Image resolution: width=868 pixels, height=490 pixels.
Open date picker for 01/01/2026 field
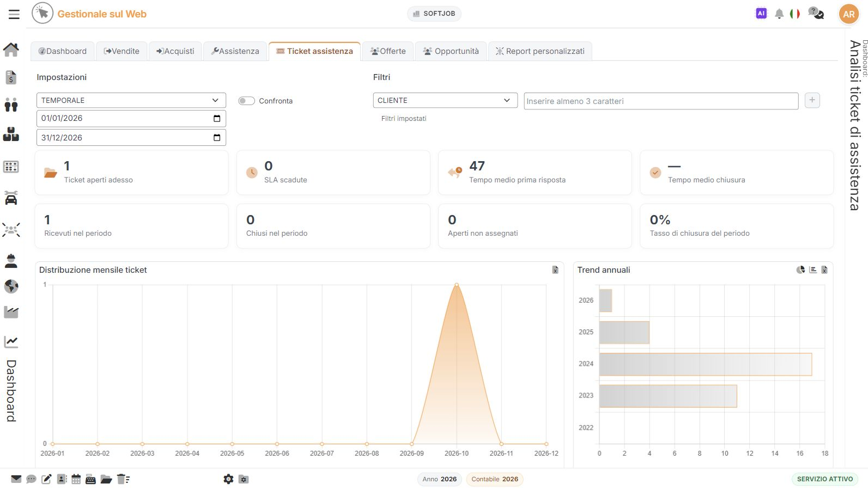coord(217,118)
